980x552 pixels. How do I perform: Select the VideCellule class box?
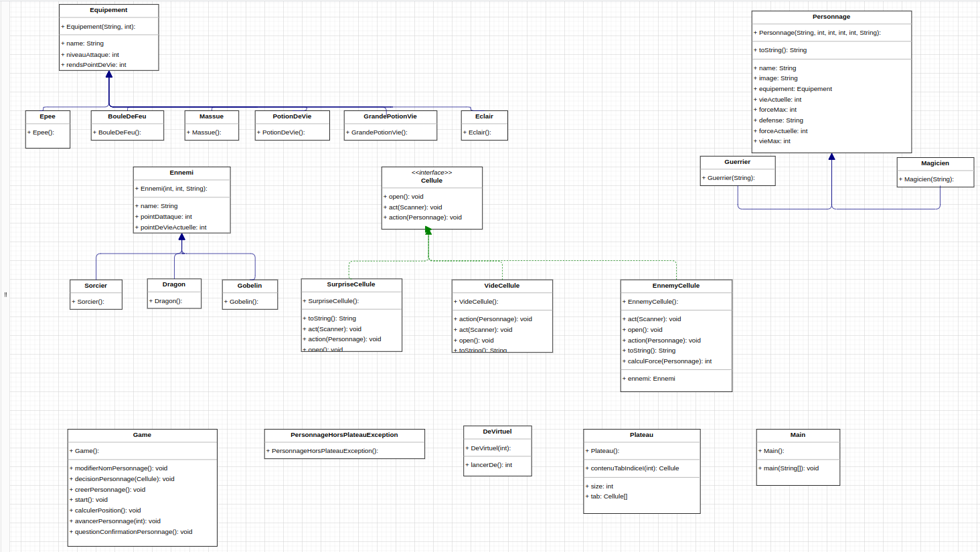[x=503, y=314]
